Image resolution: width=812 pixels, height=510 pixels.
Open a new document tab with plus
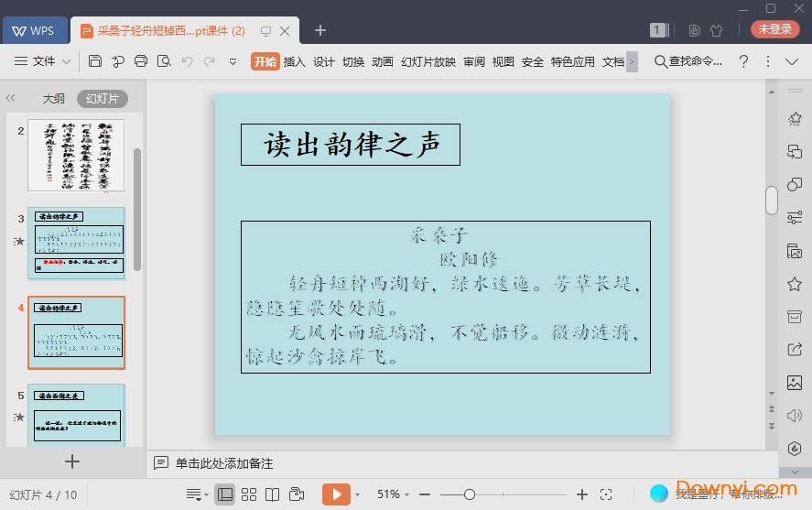tap(320, 30)
